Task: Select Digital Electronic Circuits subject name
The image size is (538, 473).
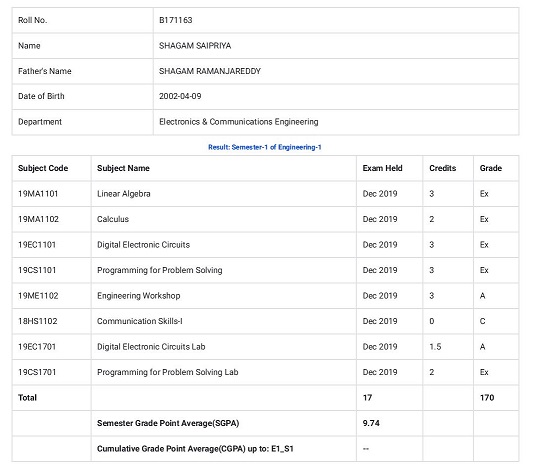Action: coord(143,245)
